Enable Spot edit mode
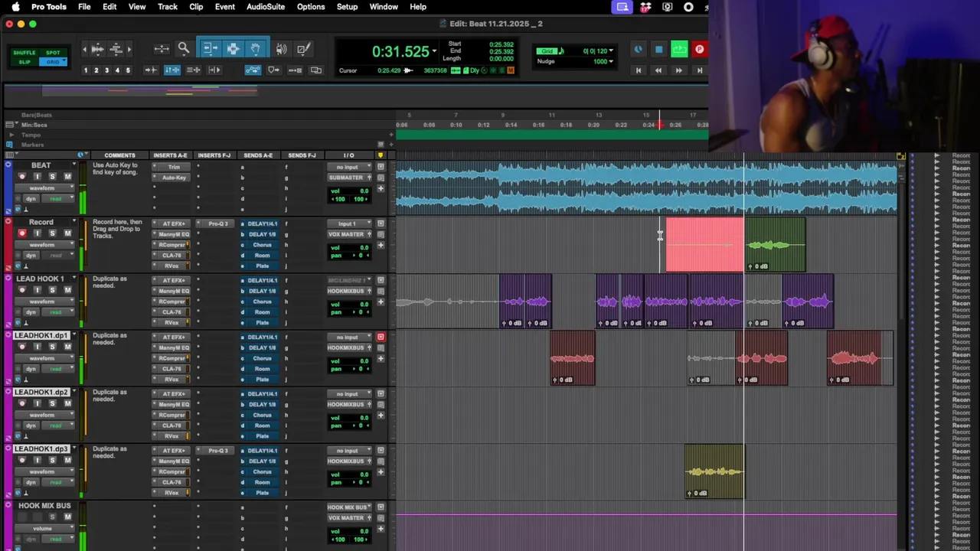 pos(53,53)
